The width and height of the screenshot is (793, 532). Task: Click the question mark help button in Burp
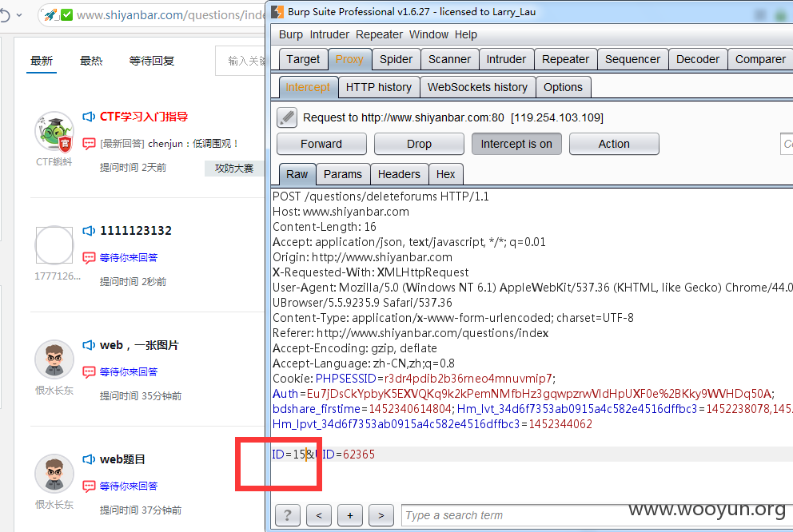pos(287,515)
